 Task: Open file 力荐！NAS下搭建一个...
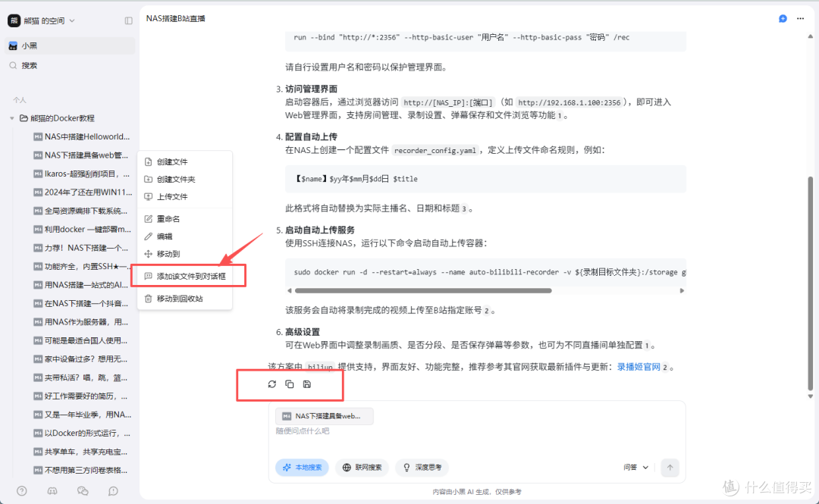[82, 248]
